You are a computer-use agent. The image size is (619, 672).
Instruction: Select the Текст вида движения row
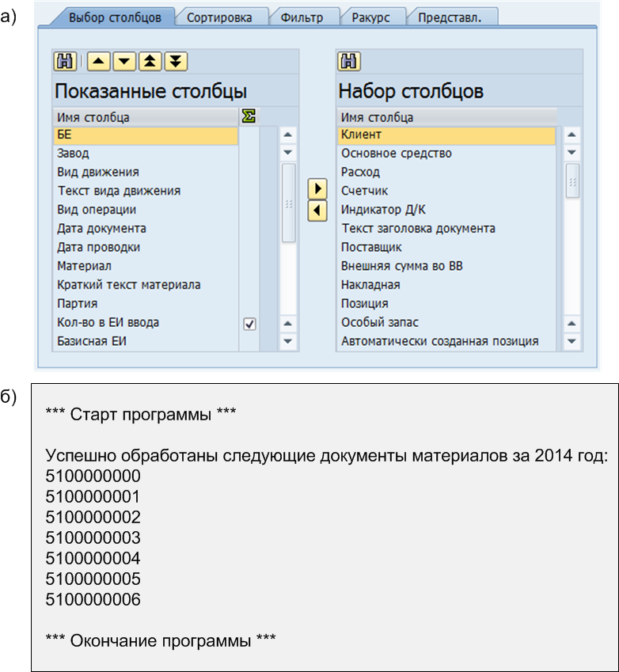tap(146, 191)
